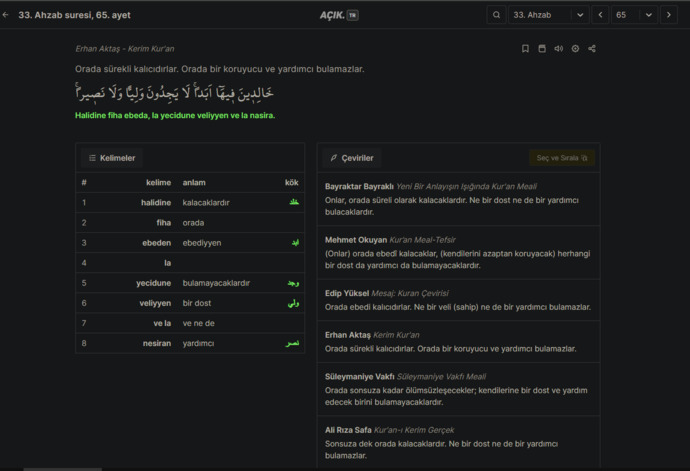Open the 33. Ahzab surah dropdown
This screenshot has width=690, height=471.
click(548, 15)
